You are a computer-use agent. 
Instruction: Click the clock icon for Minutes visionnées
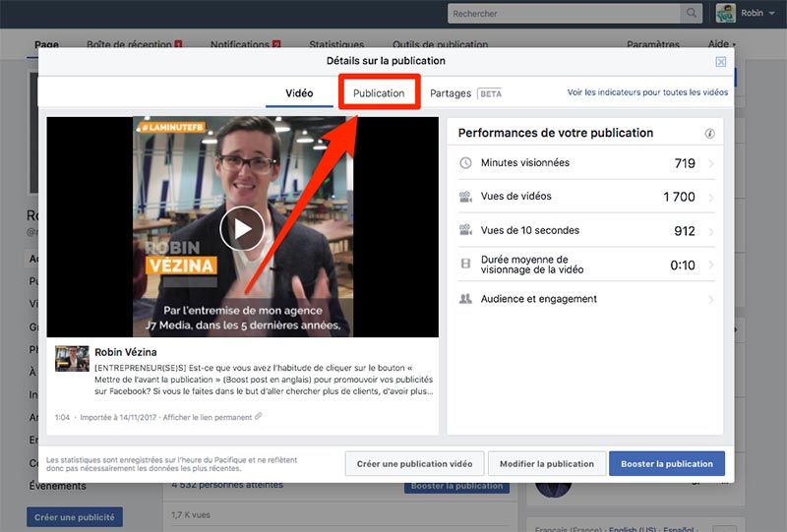coord(465,163)
